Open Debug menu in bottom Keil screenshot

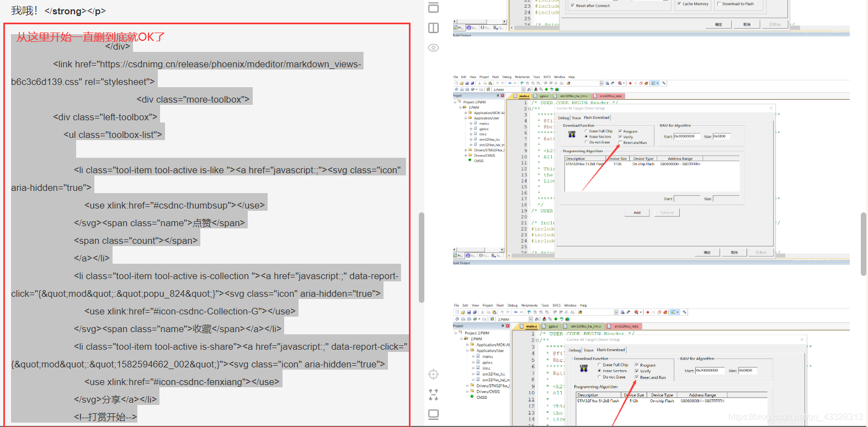click(x=513, y=305)
